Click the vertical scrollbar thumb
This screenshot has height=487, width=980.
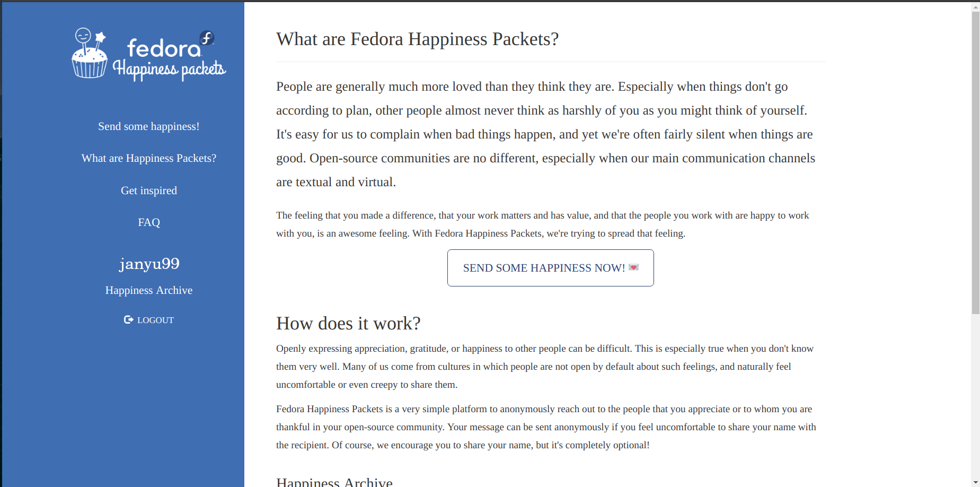975,163
